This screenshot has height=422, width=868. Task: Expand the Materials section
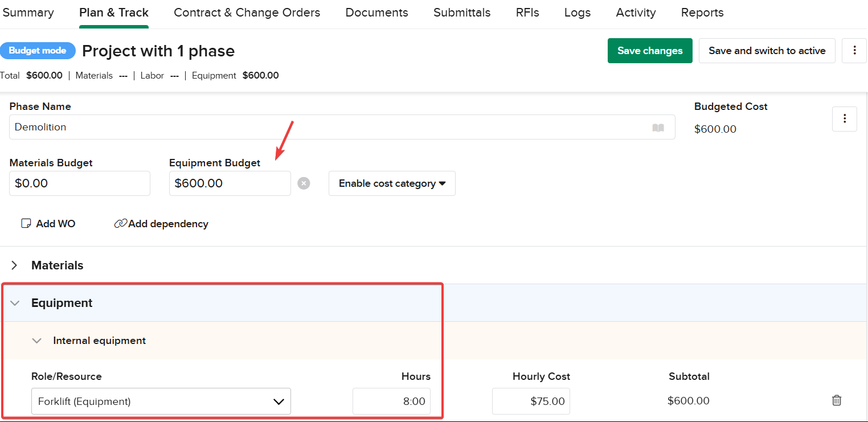(x=15, y=265)
